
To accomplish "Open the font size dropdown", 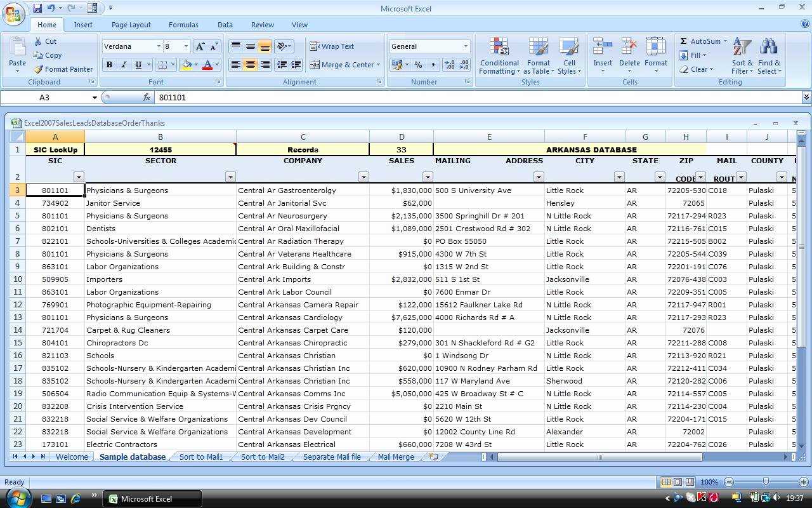I will (186, 46).
